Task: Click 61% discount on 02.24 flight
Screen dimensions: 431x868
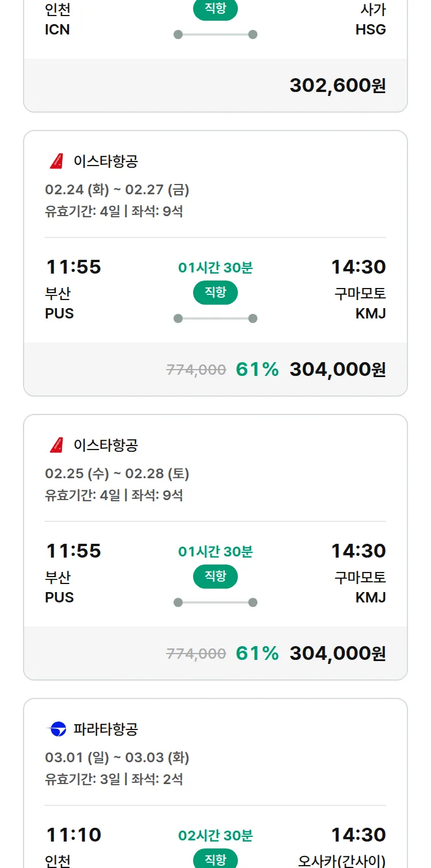Action: coord(257,370)
